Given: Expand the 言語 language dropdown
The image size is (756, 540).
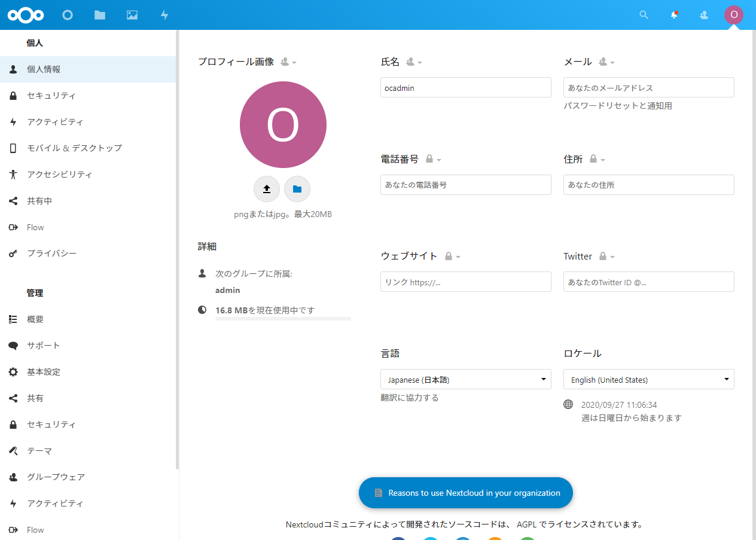Looking at the screenshot, I should (x=466, y=379).
